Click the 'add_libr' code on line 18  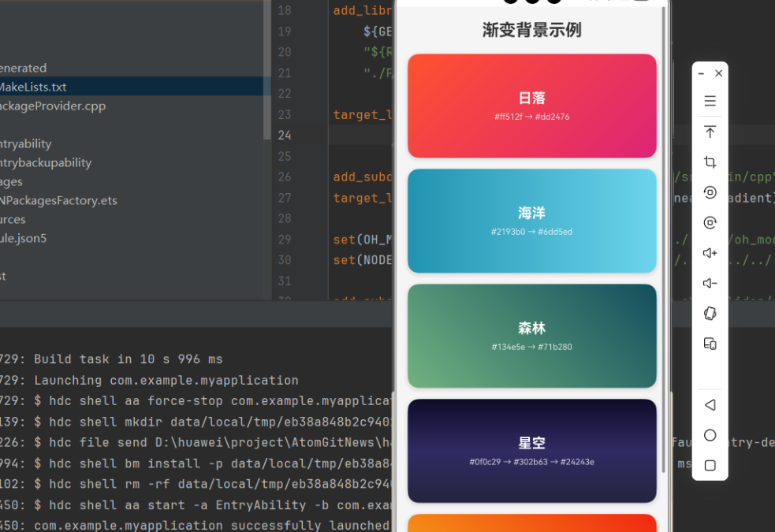point(363,10)
